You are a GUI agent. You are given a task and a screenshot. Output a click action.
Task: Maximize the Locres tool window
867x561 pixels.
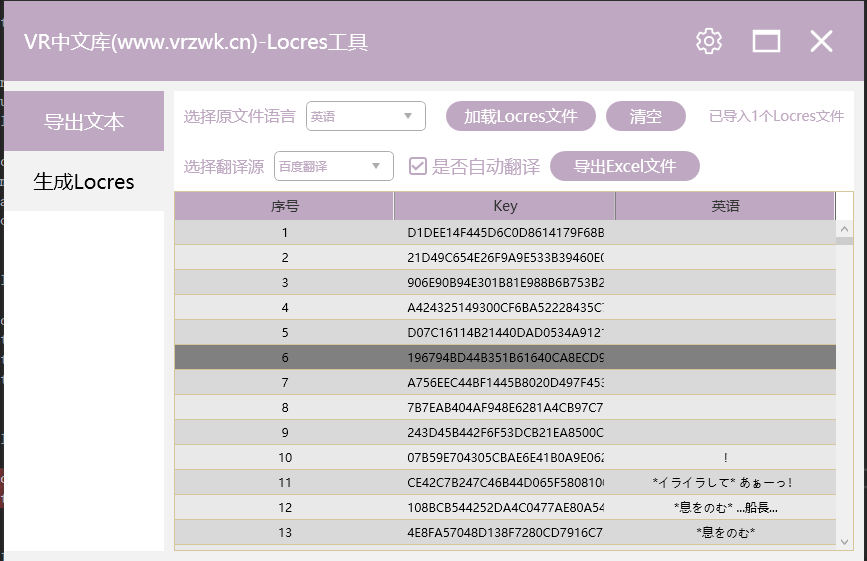tap(766, 41)
